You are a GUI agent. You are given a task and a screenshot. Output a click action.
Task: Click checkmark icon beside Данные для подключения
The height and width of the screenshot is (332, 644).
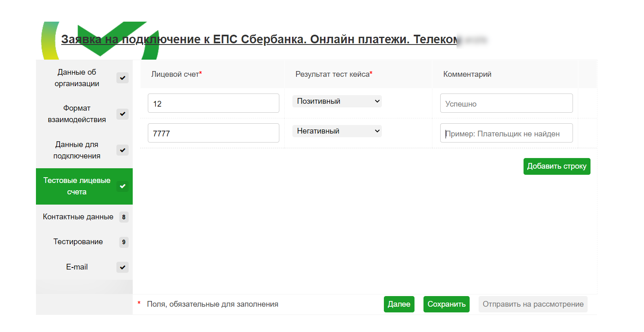(x=123, y=150)
